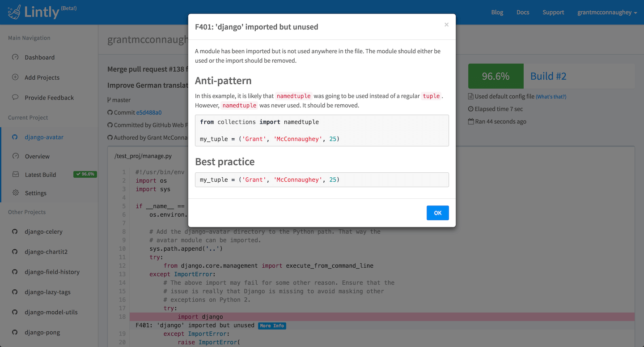Click the Latest Build inbox icon

click(x=15, y=175)
